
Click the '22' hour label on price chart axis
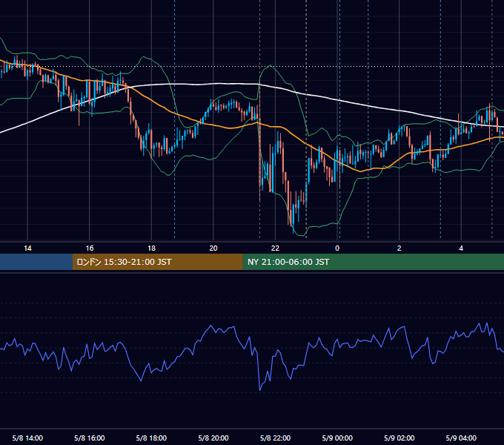275,248
